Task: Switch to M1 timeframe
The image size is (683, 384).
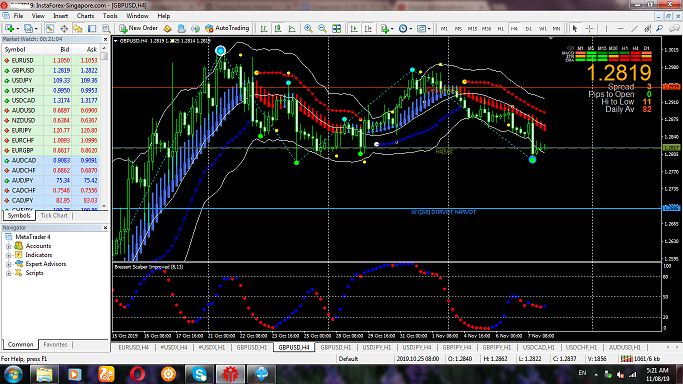Action: pyautogui.click(x=444, y=29)
